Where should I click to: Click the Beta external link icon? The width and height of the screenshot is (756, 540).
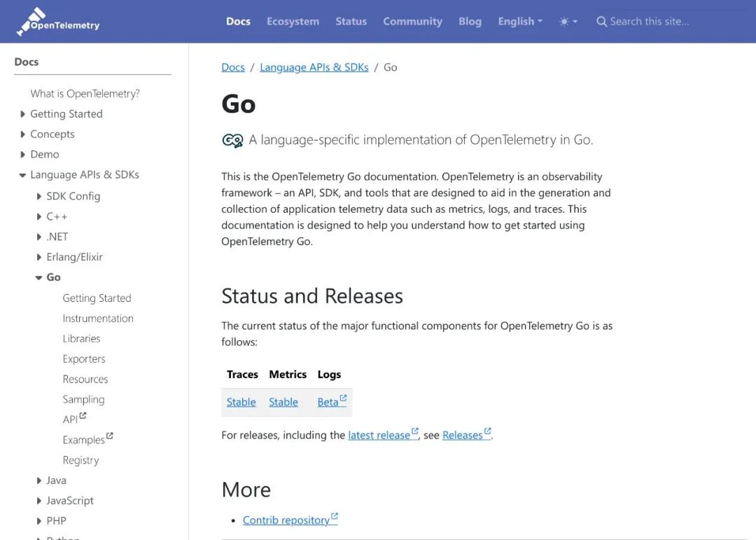(x=343, y=398)
